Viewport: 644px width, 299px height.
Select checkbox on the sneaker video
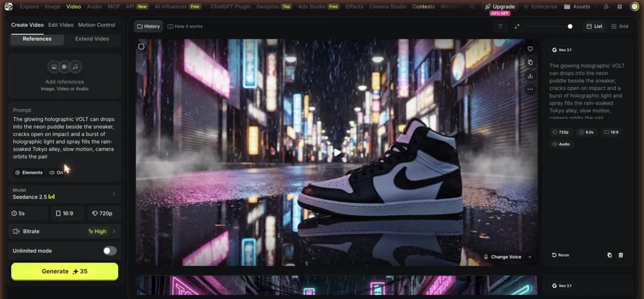tap(142, 46)
